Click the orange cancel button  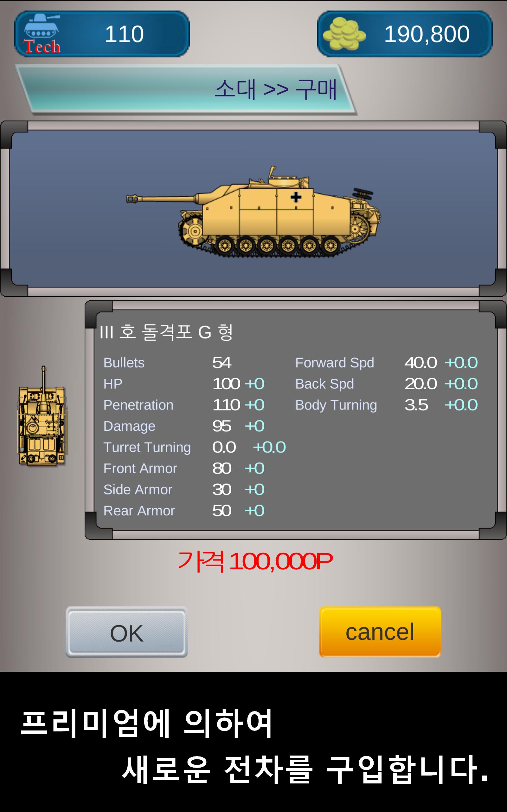tap(380, 632)
